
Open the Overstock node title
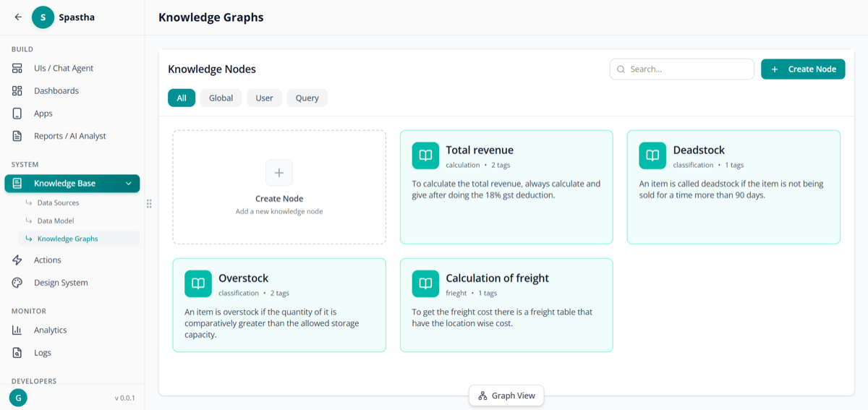click(x=244, y=278)
